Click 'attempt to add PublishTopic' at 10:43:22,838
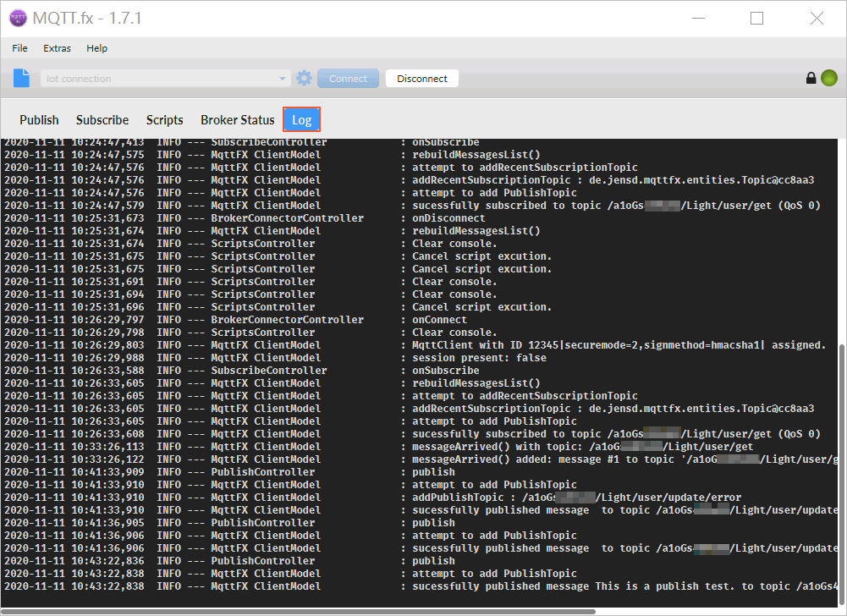Screen dimensions: 847x616 494,574
